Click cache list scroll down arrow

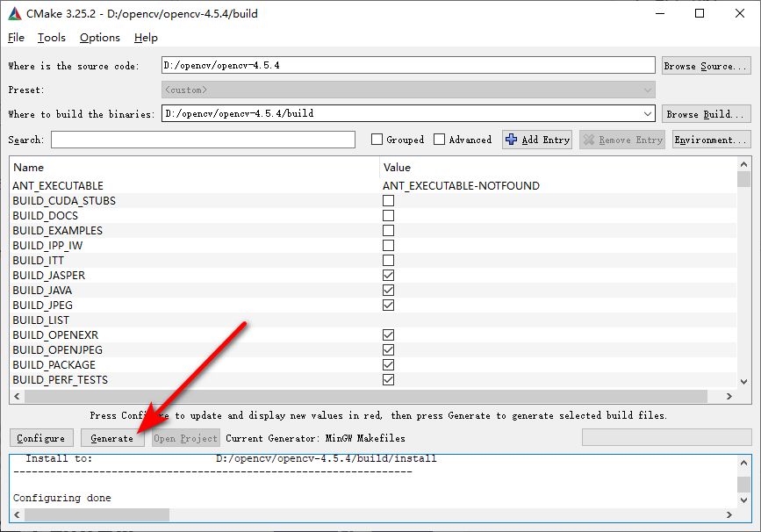point(743,382)
